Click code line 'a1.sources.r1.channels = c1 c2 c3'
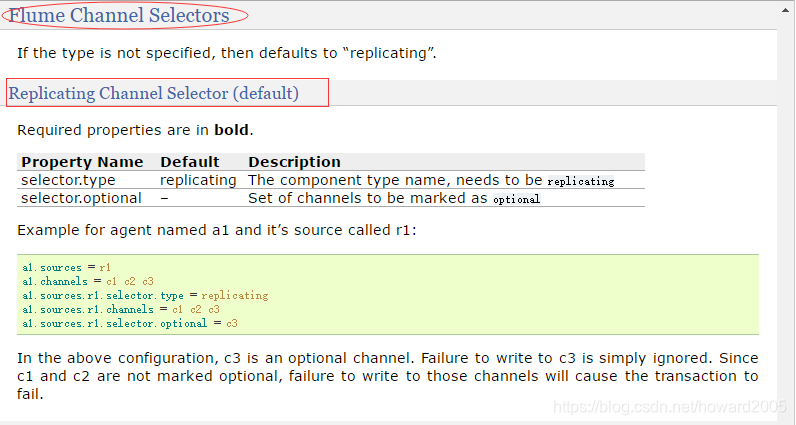Viewport: 796px width, 425px height. (121, 309)
